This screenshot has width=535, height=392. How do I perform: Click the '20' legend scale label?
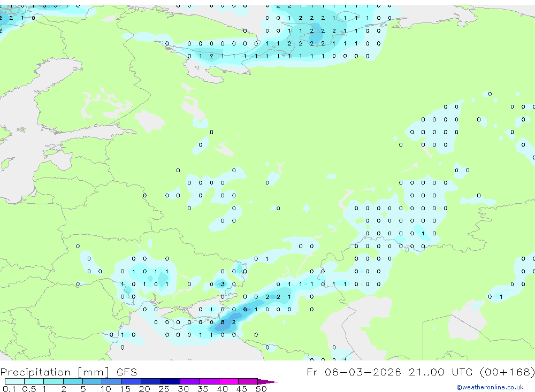point(144,389)
